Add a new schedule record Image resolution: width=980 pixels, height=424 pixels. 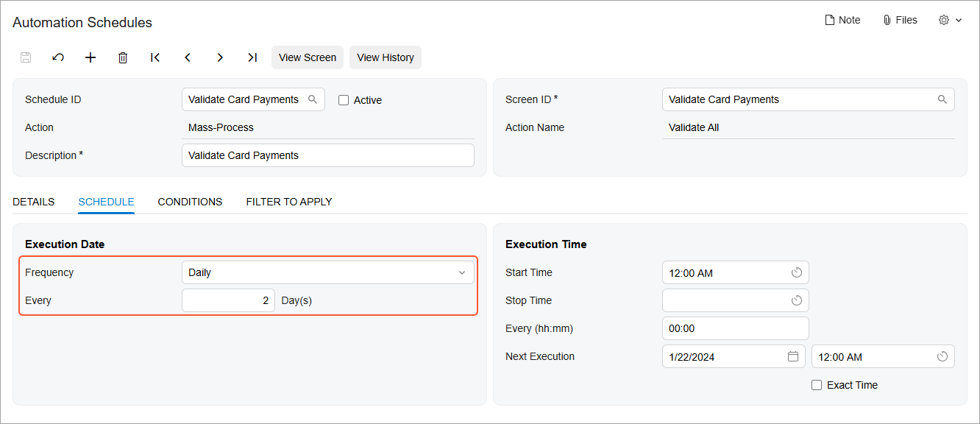90,57
